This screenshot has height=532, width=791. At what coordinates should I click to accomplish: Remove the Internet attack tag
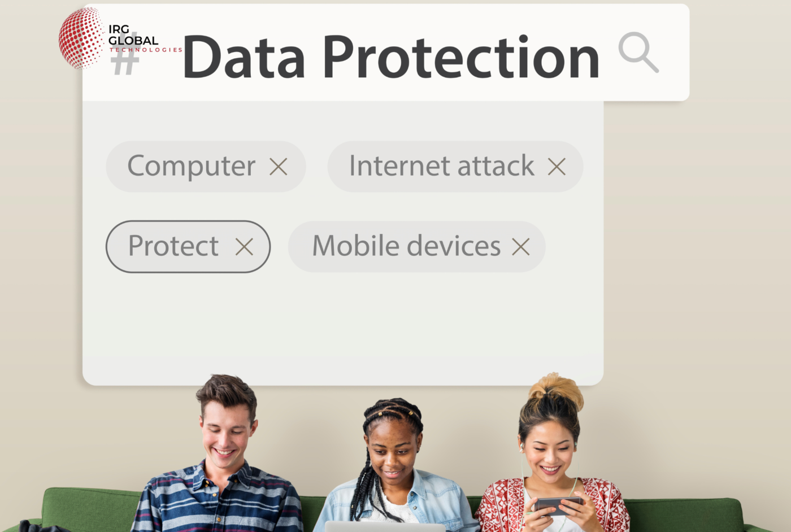(557, 167)
